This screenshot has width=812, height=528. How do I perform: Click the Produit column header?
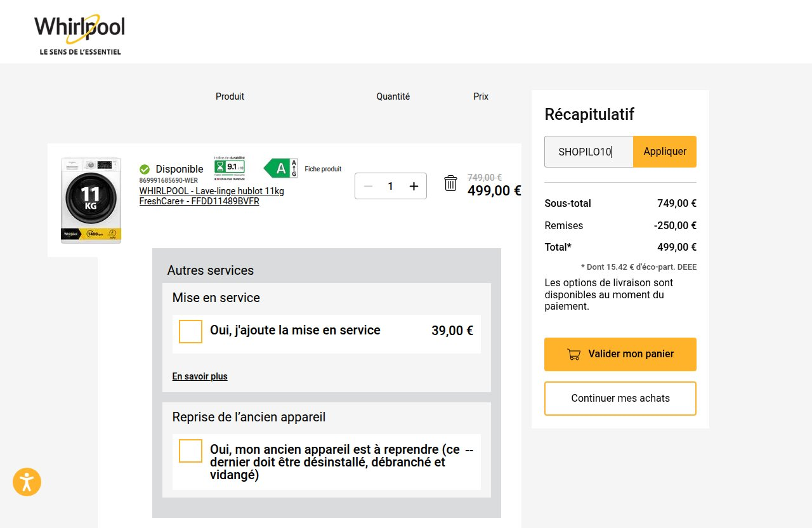pos(230,96)
